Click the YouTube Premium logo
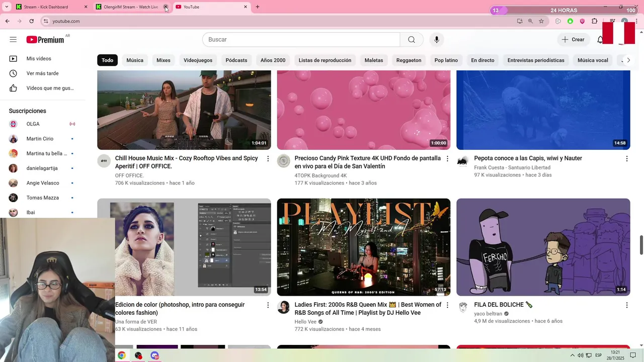This screenshot has width=644, height=362. pos(45,40)
